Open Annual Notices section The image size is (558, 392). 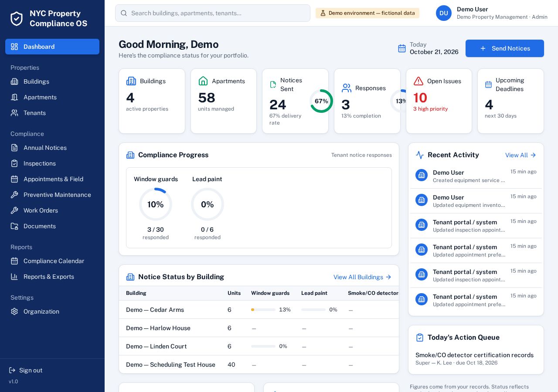click(x=52, y=148)
